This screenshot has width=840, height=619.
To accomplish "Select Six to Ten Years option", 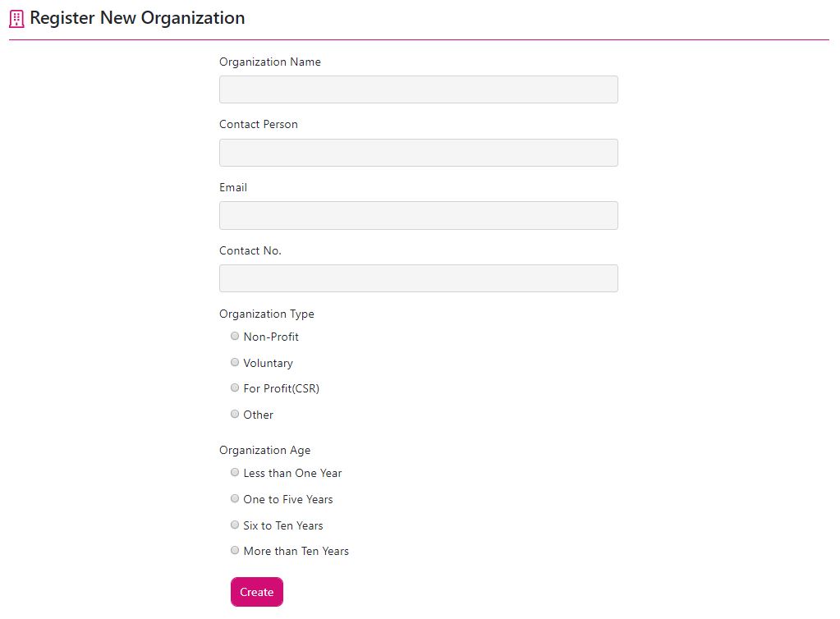I will tap(235, 525).
